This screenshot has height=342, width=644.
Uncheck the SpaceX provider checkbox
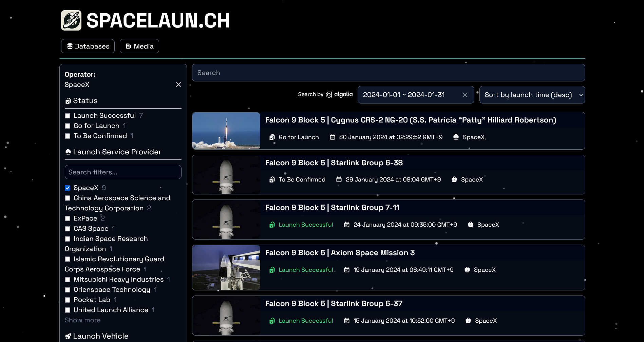click(68, 188)
